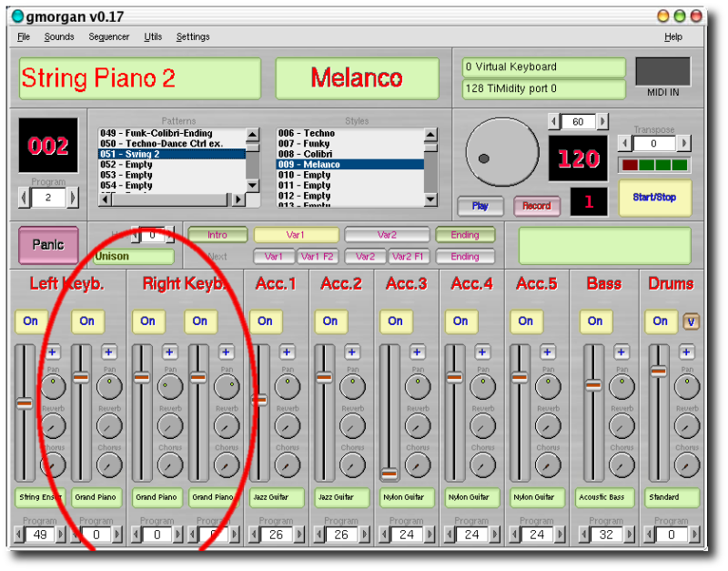Image resolution: width=728 pixels, height=571 pixels.
Task: Open the Sequencer menu
Action: coord(108,36)
